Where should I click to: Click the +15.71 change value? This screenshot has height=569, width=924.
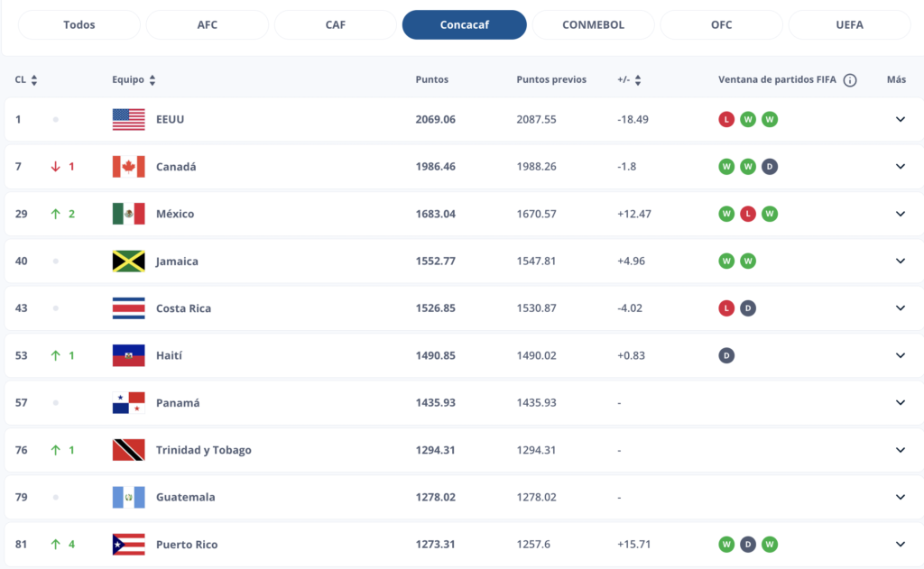[x=634, y=545]
